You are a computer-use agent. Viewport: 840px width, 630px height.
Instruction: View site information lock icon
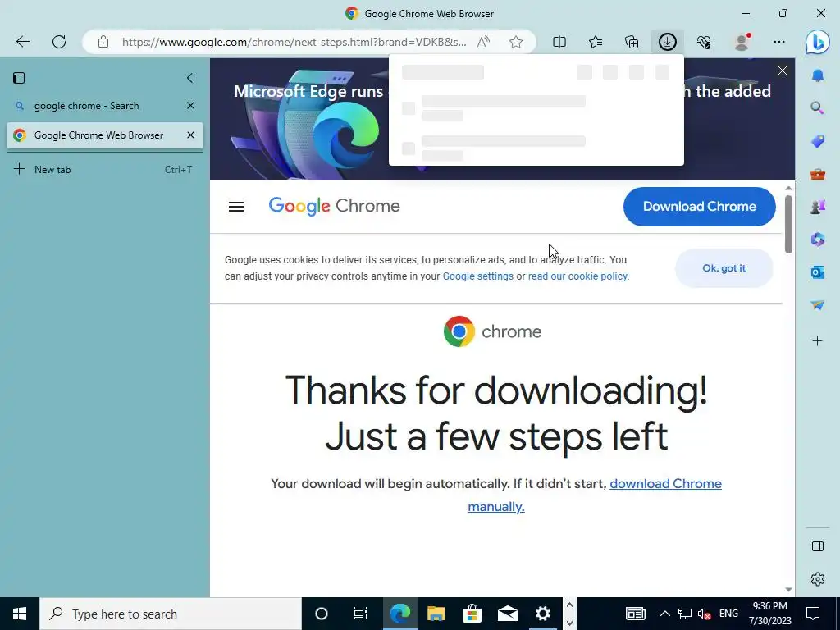(103, 42)
